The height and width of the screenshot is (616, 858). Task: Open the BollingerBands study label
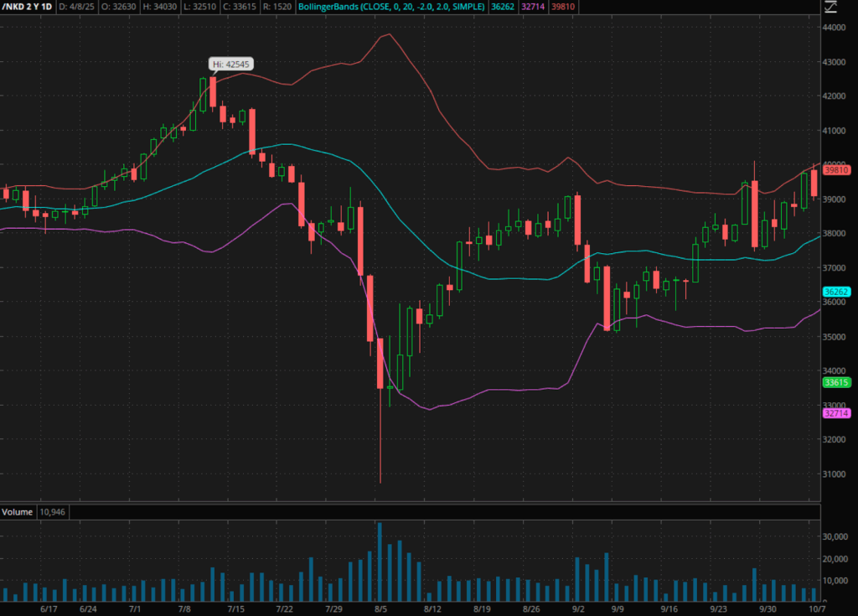[x=391, y=7]
